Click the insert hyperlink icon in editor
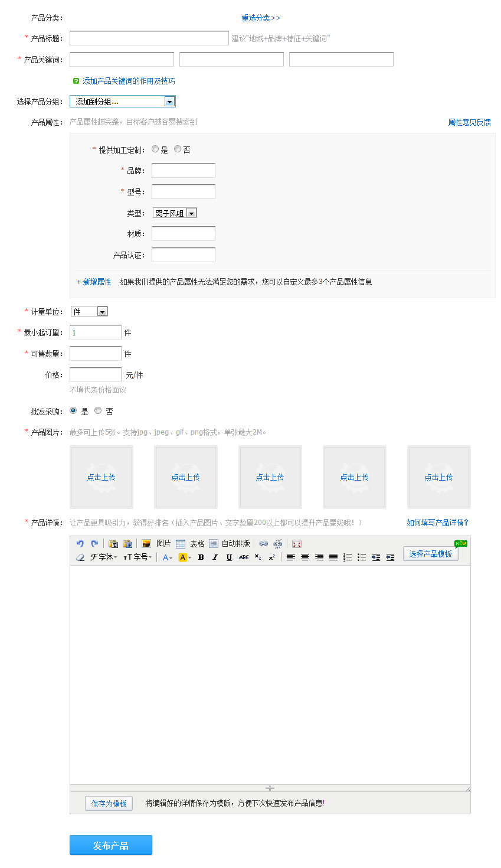 tap(264, 544)
